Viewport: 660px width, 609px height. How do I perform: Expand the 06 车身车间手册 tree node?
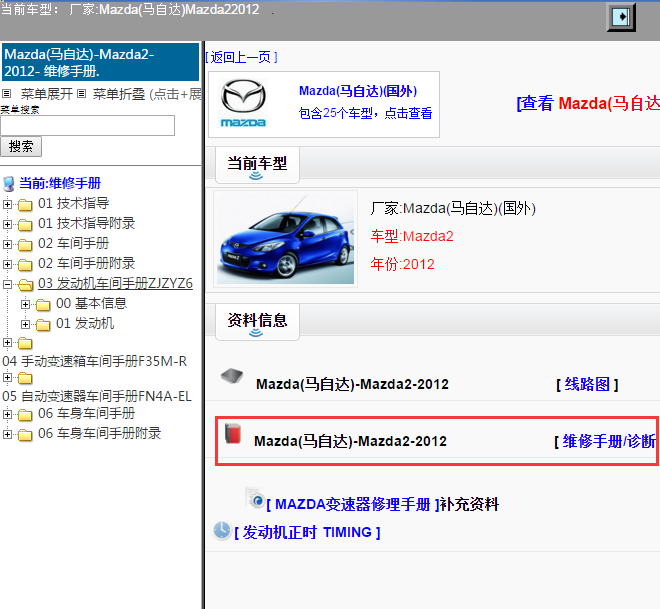pos(7,414)
